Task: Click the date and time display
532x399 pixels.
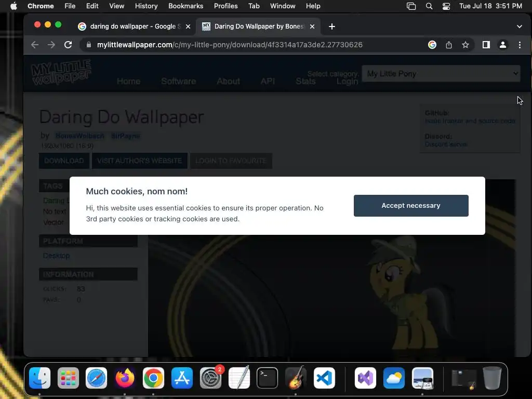Action: (490, 6)
